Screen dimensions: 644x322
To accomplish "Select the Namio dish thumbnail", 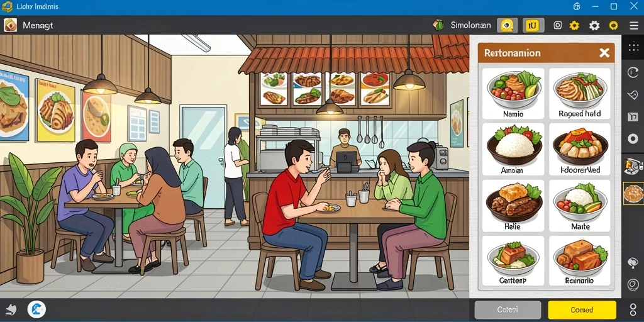I will 513,94.
